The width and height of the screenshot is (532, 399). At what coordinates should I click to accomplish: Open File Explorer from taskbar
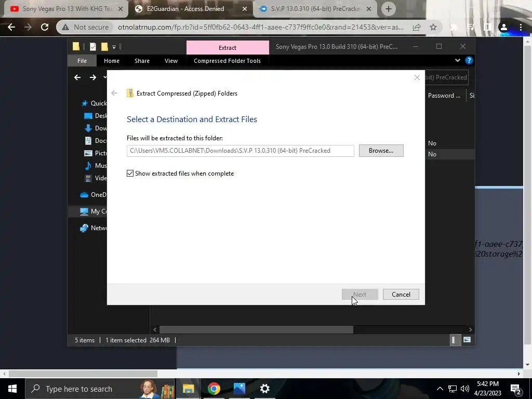188,389
